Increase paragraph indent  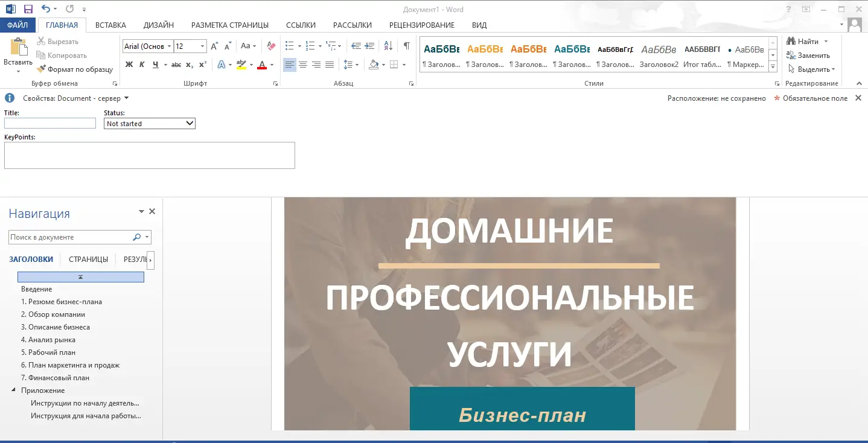[369, 45]
